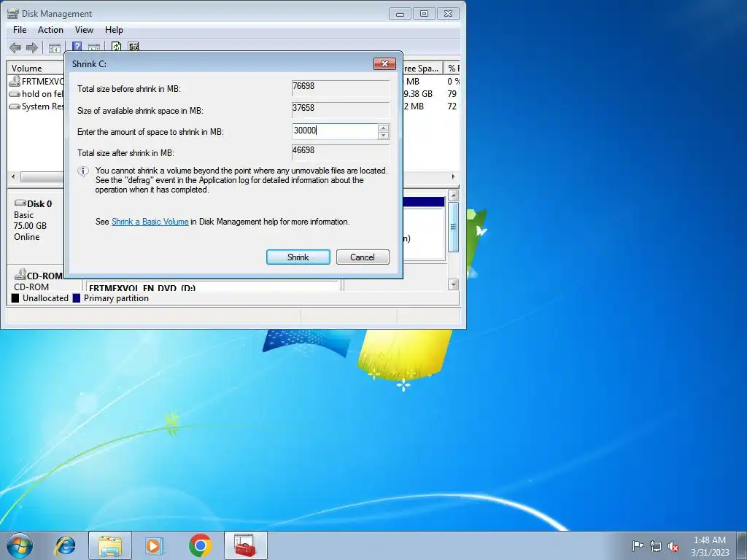Click the Shrink button
The image size is (747, 560).
(x=298, y=257)
